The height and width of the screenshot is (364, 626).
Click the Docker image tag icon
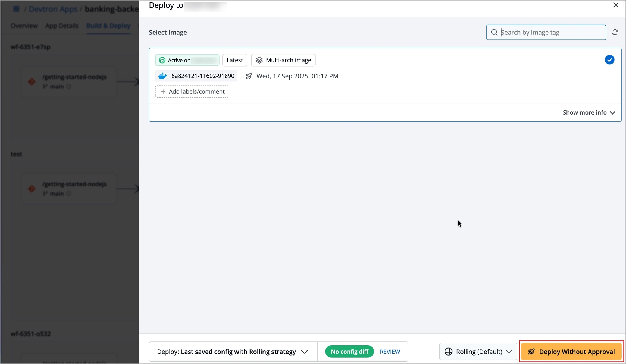162,76
